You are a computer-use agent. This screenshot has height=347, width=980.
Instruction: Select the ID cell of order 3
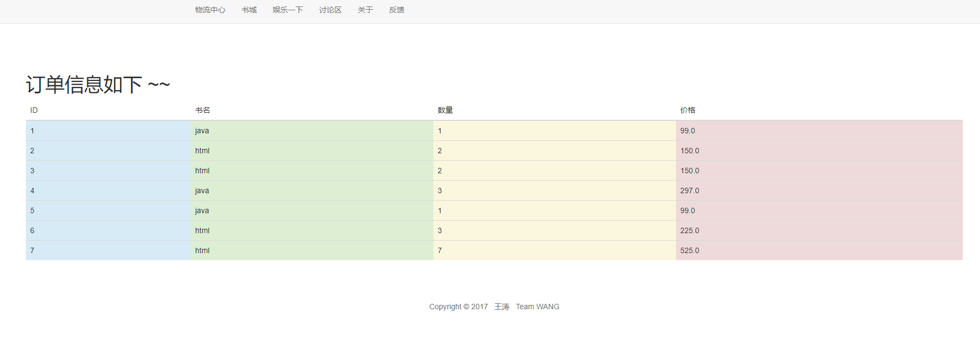tap(32, 171)
